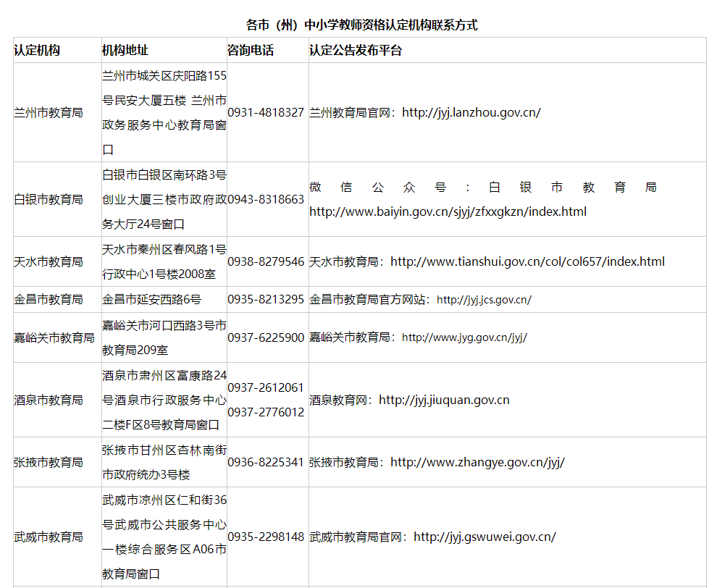Click Jiuquan's phone number 0937-2776012
Screen dimensions: 722x588
coord(266,412)
